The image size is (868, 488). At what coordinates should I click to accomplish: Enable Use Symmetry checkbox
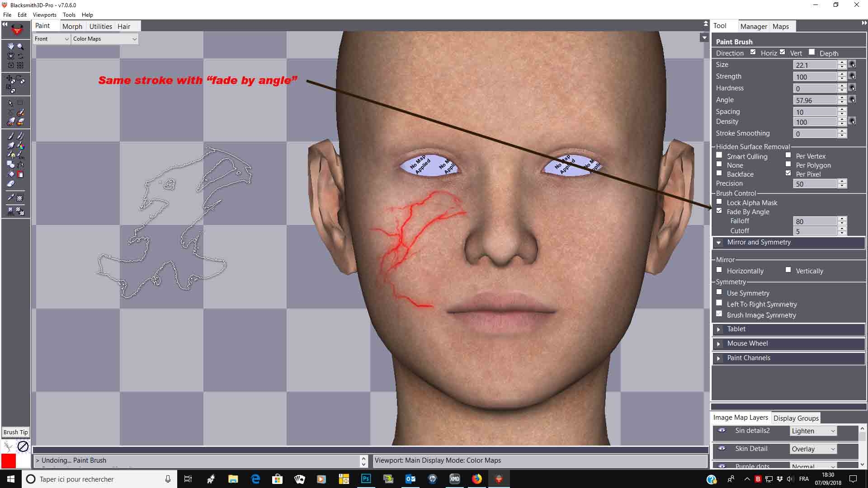pyautogui.click(x=719, y=292)
